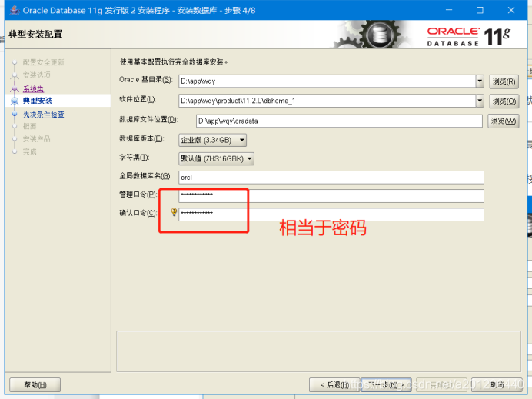Open the software location dropdown
532x399 pixels.
480,101
